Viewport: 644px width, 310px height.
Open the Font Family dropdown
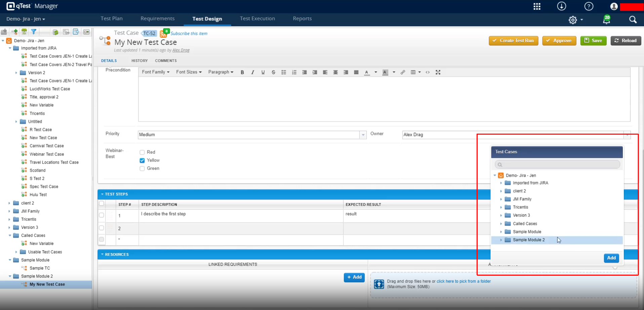click(156, 72)
